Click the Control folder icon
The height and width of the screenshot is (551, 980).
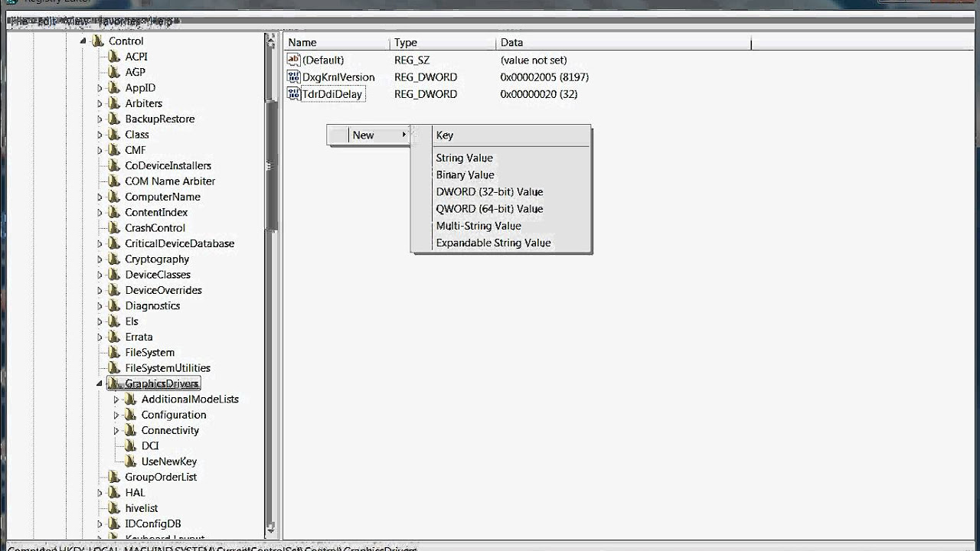coord(97,41)
